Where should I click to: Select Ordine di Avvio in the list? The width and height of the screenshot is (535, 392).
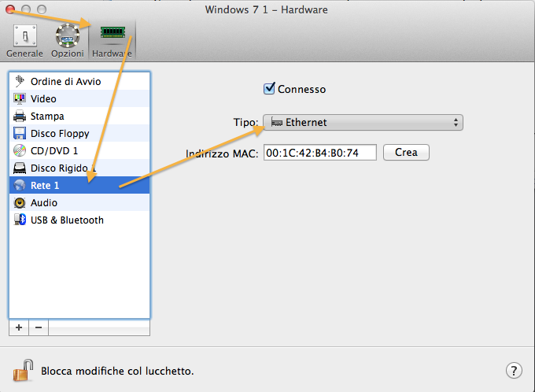(x=79, y=81)
